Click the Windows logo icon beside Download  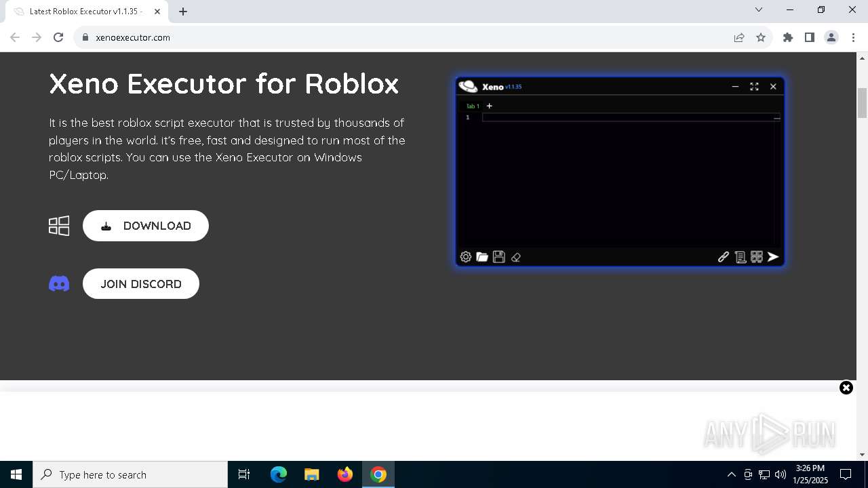(59, 226)
